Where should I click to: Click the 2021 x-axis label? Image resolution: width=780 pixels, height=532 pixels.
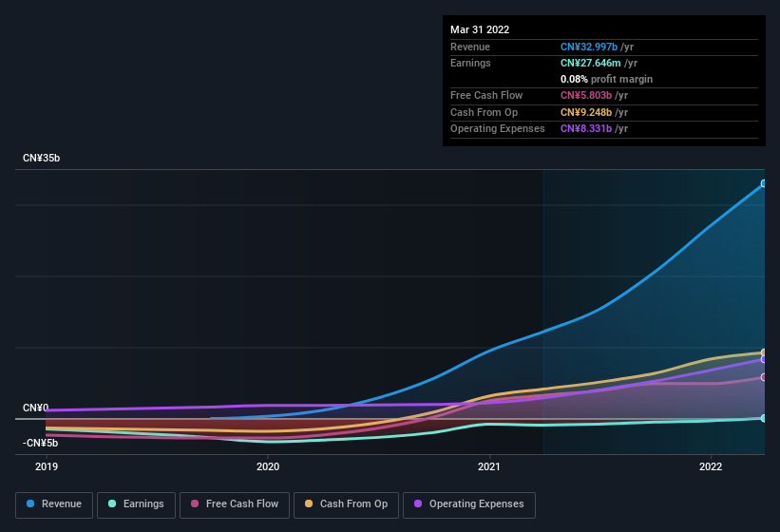(489, 466)
